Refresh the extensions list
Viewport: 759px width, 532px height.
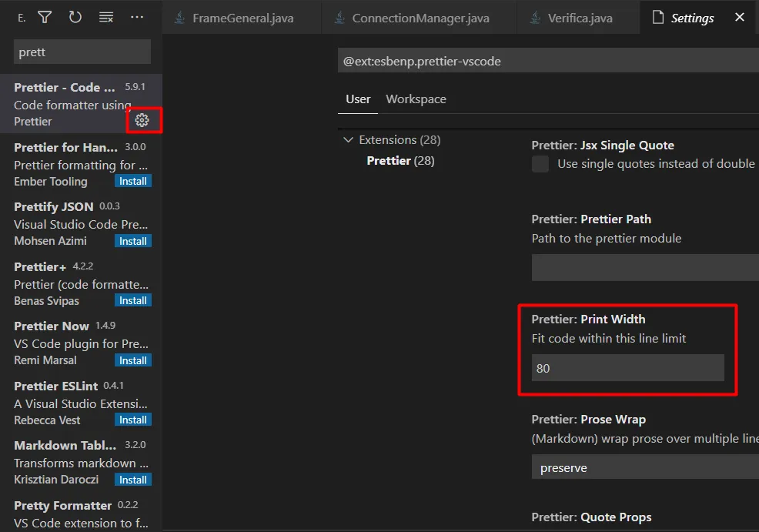click(x=75, y=18)
